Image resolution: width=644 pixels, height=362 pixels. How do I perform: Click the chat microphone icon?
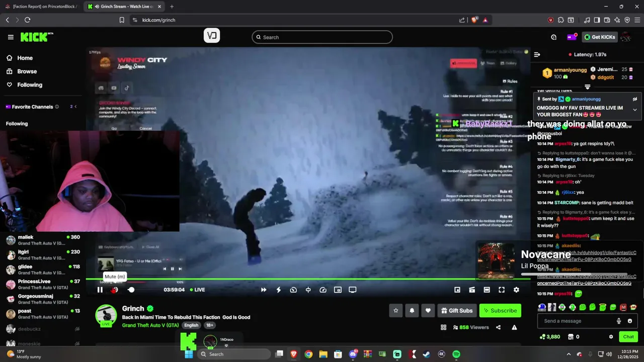(x=619, y=321)
